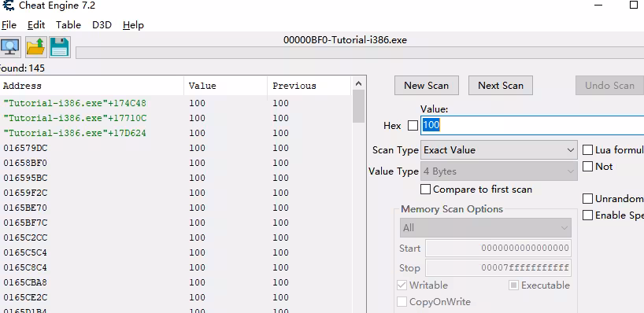Viewport: 644px width, 313px height.
Task: Enable the Lua formula checkbox
Action: (588, 150)
